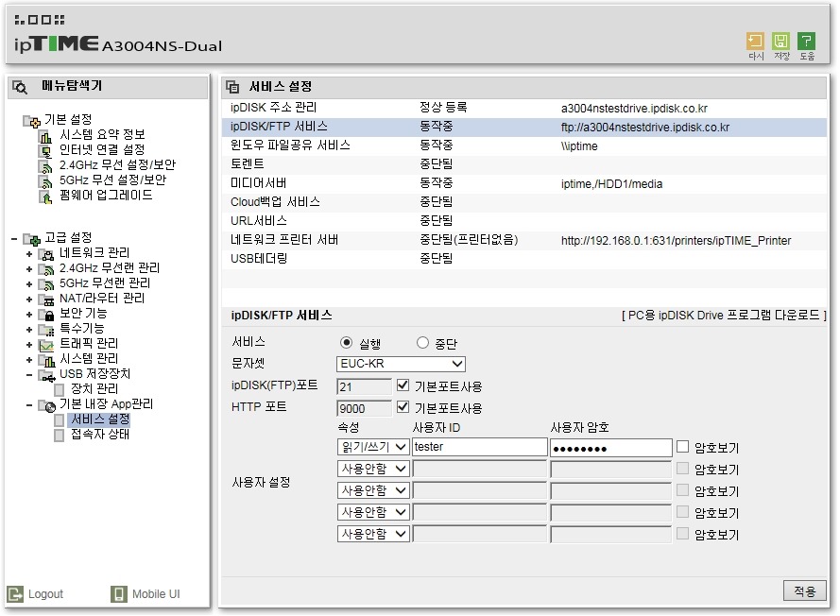Image resolution: width=840 pixels, height=616 pixels.
Task: Select the USB테더링 service row
Action: [523, 259]
